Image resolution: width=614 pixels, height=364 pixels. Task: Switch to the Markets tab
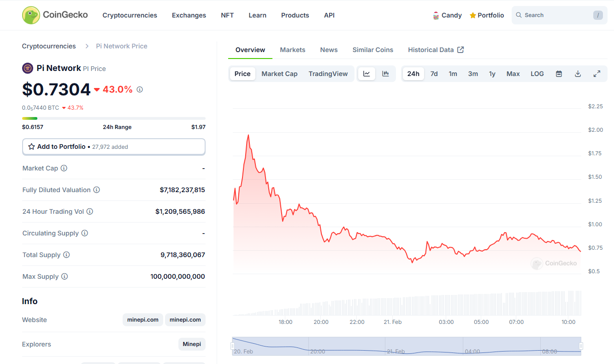292,50
